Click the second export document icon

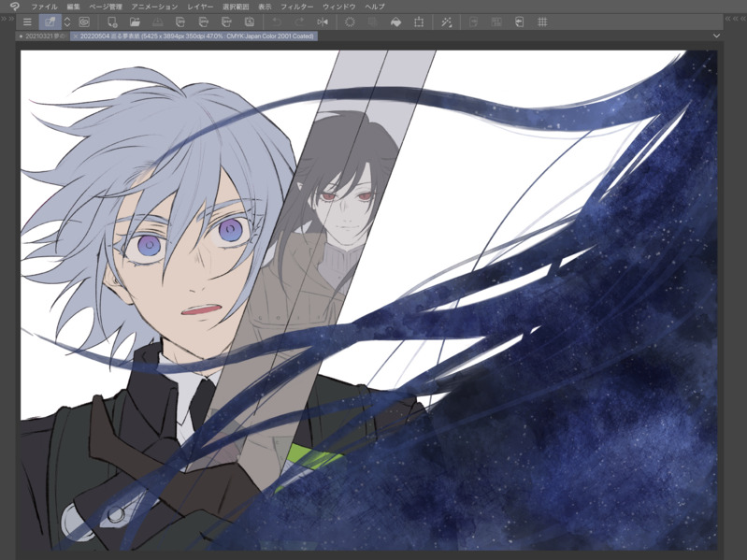tap(204, 22)
